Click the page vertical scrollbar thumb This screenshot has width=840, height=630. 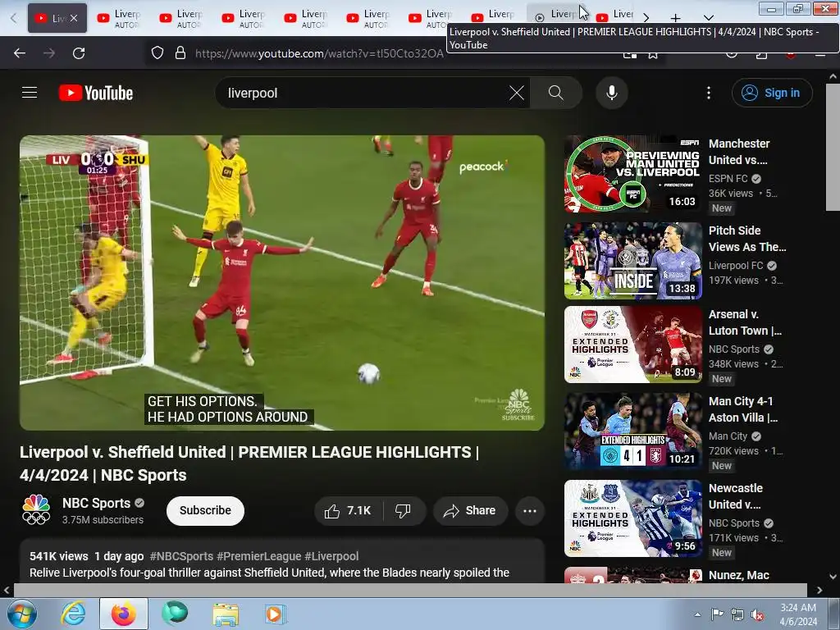[x=833, y=146]
